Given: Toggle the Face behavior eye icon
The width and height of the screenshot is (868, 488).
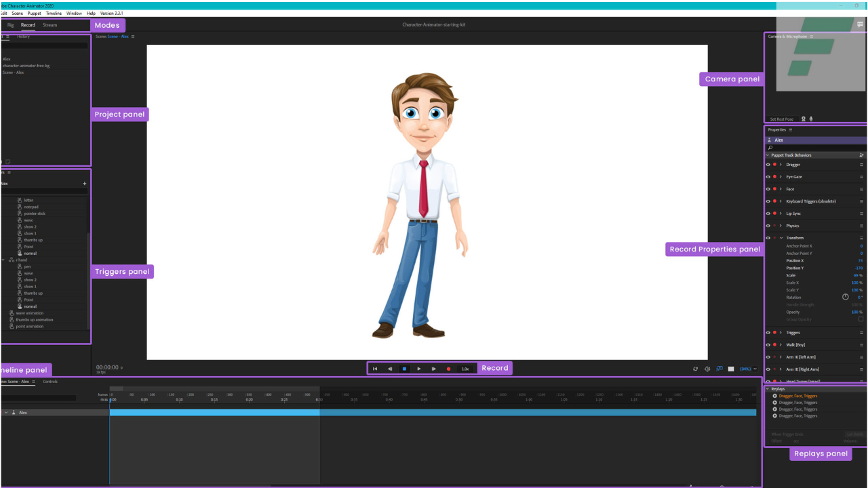Looking at the screenshot, I should click(x=768, y=189).
